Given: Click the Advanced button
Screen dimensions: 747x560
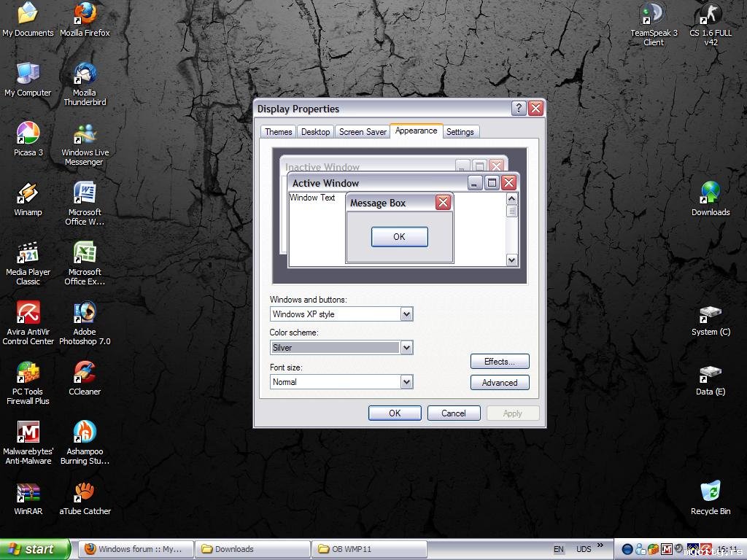Looking at the screenshot, I should (x=499, y=382).
